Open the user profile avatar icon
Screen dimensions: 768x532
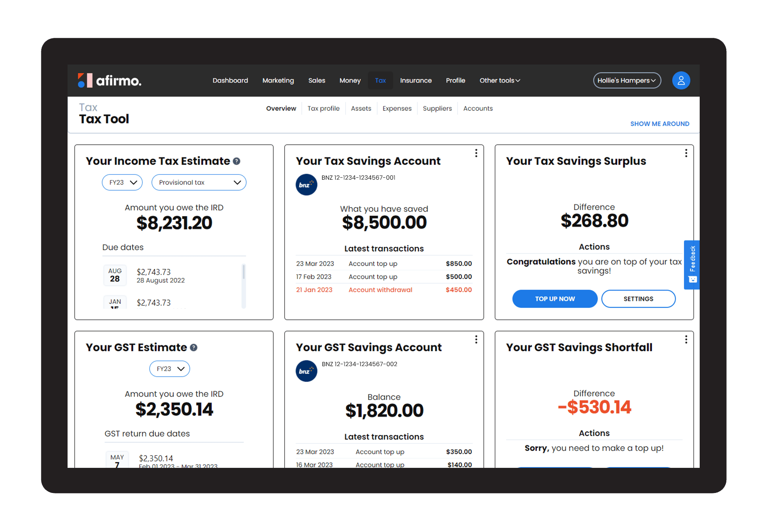point(681,80)
